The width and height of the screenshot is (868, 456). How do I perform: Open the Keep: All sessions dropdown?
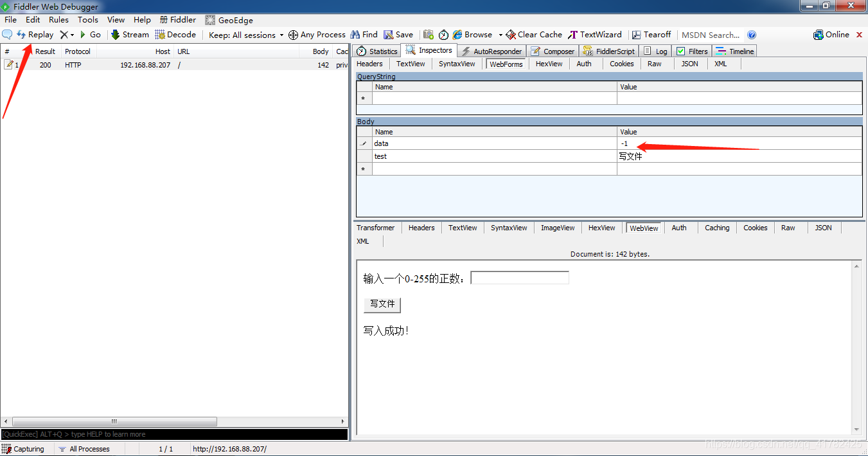246,35
